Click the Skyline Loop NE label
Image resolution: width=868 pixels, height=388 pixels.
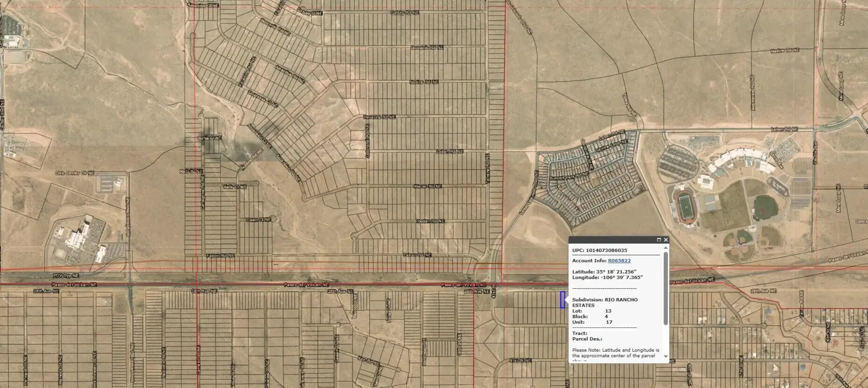[x=612, y=146]
